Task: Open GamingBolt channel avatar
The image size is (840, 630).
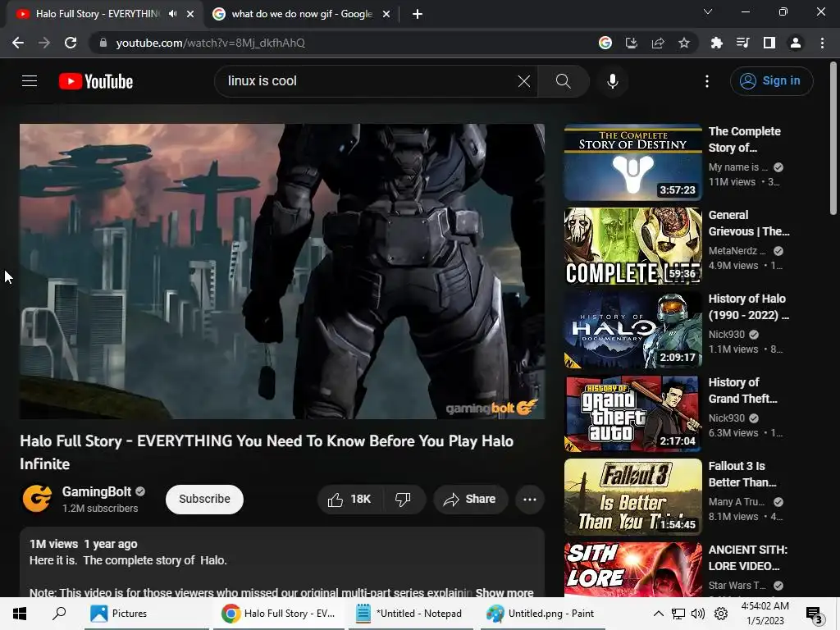Action: pyautogui.click(x=37, y=498)
